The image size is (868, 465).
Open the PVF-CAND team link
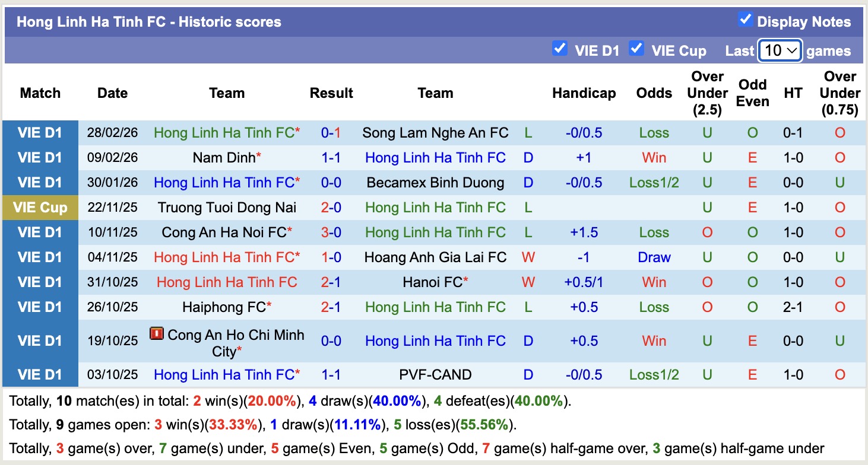pos(435,374)
